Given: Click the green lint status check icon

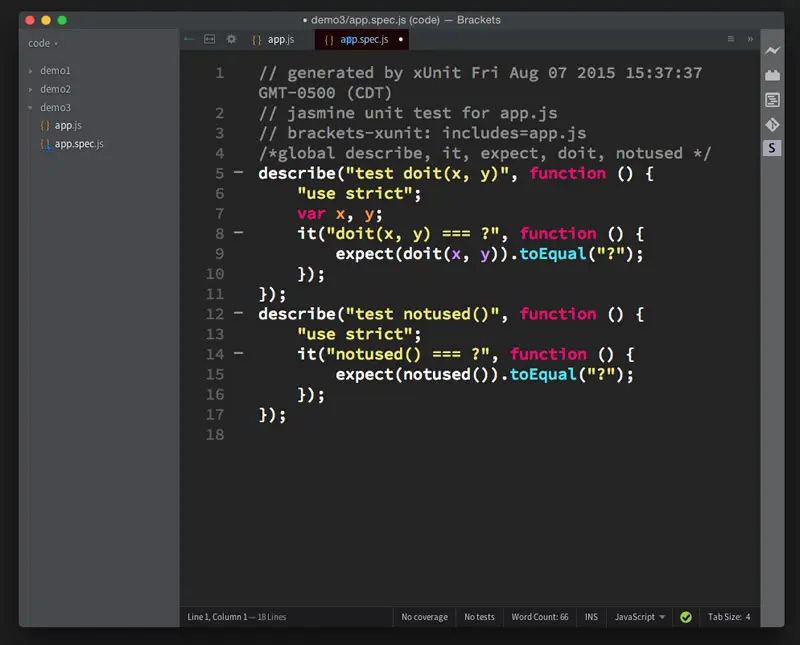Looking at the screenshot, I should (x=686, y=617).
